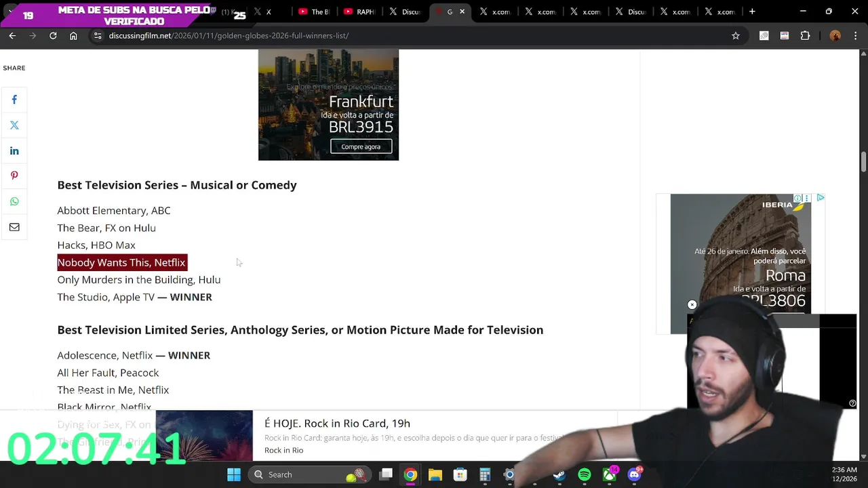Open the Extensions puzzle icon
This screenshot has height=488, width=868.
click(x=805, y=35)
